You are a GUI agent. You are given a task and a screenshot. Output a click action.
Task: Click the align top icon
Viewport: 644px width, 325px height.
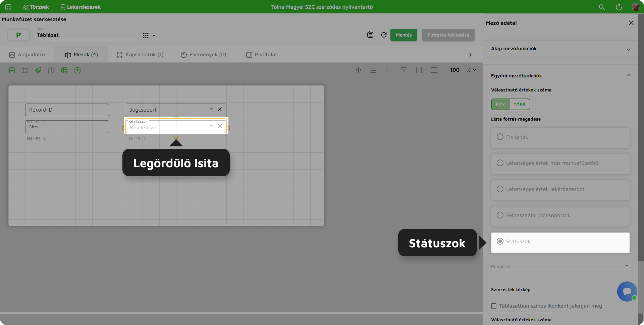pyautogui.click(x=404, y=70)
